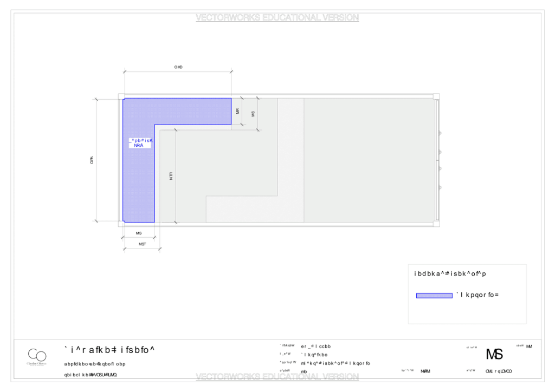Select the large MS sheet number
The image size is (555, 392).
click(494, 354)
